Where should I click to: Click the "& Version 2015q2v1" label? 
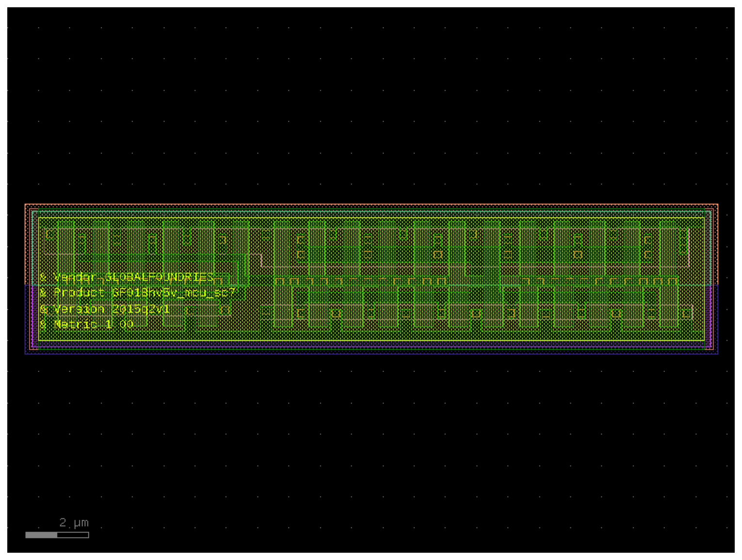[x=105, y=309]
